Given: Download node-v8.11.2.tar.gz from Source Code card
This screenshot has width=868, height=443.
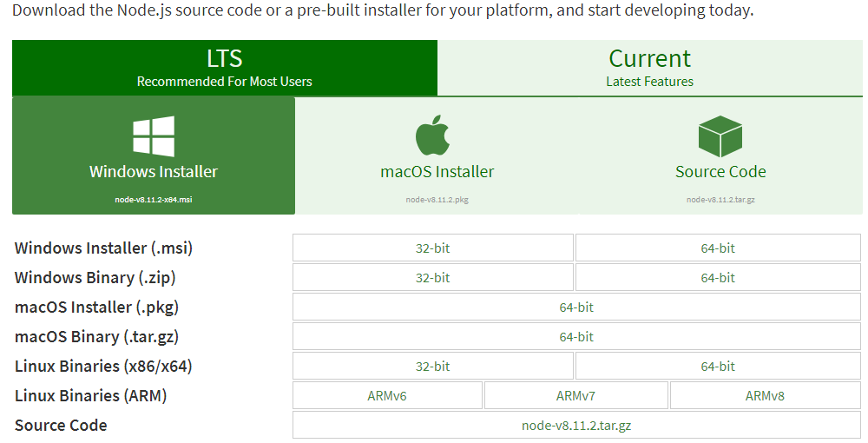Looking at the screenshot, I should [x=720, y=155].
